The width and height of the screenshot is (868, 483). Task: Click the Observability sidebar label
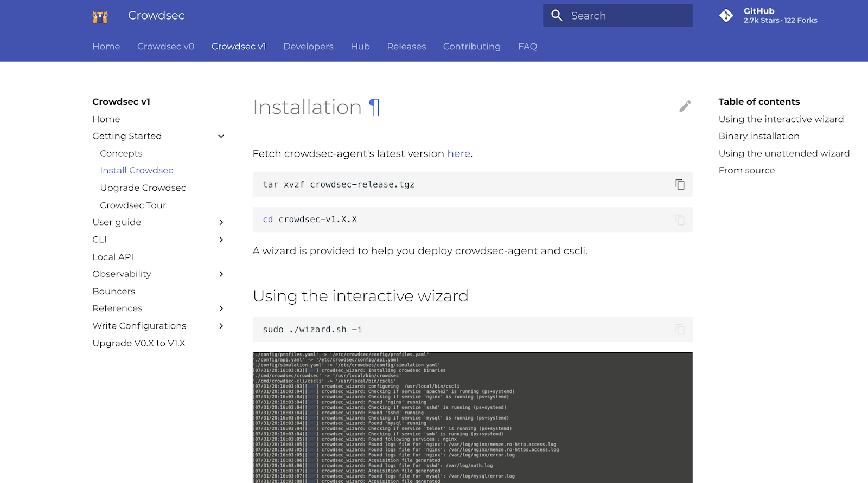pos(122,274)
